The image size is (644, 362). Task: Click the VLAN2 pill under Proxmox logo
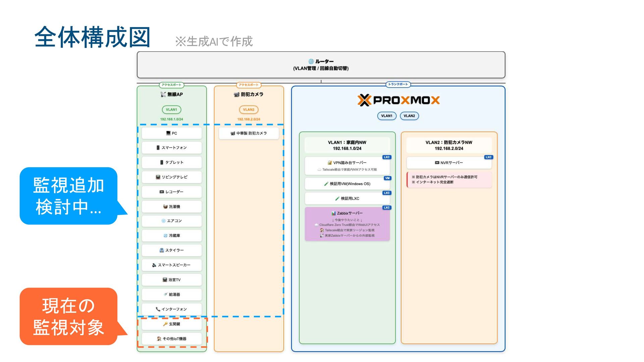pyautogui.click(x=409, y=116)
